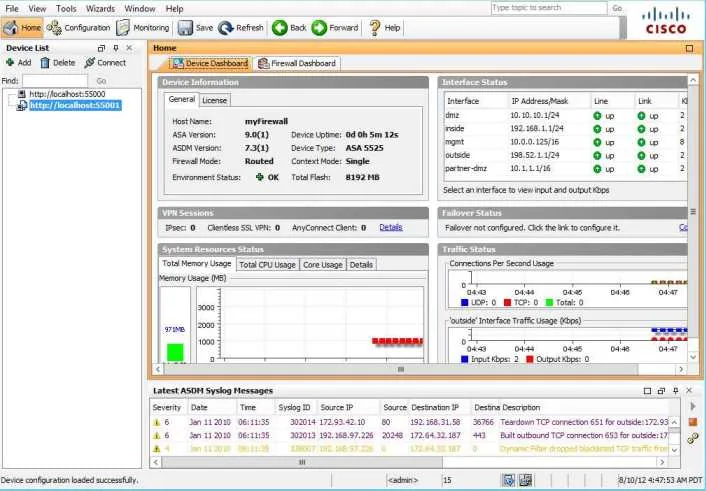Maximize the Home panel box icon
Screen dimensions: 706x491
689,48
